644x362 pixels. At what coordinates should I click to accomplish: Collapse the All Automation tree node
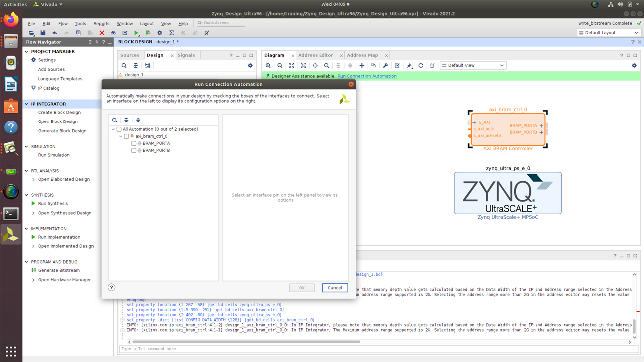click(x=113, y=129)
